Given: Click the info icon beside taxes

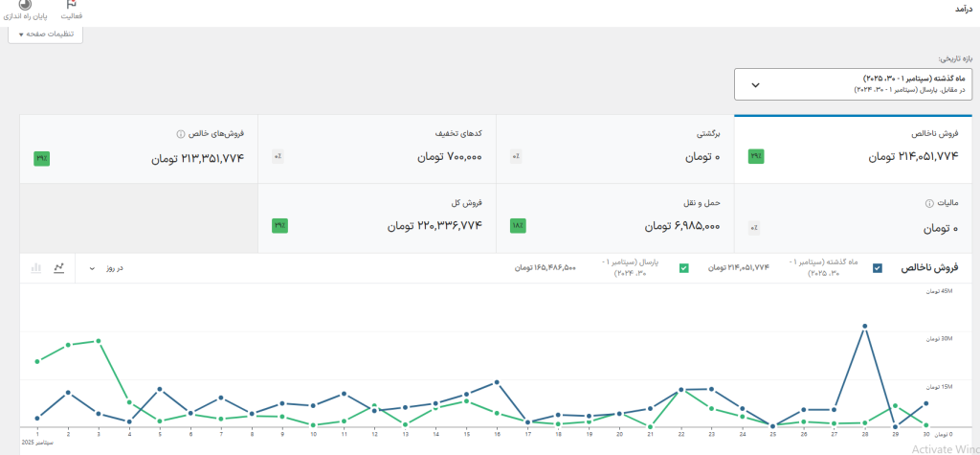Looking at the screenshot, I should tap(928, 204).
